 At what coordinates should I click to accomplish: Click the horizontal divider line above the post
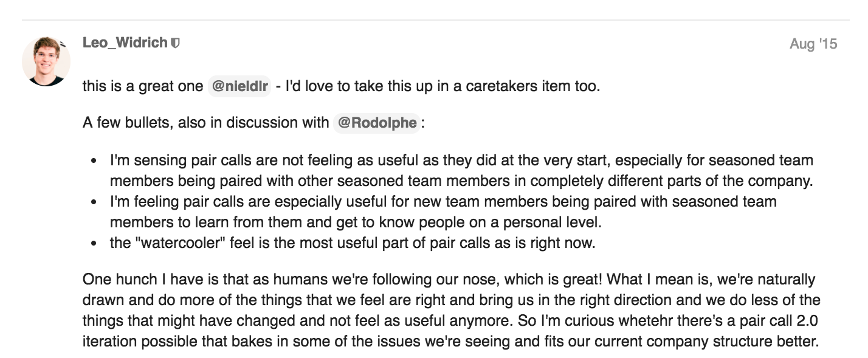click(x=436, y=20)
